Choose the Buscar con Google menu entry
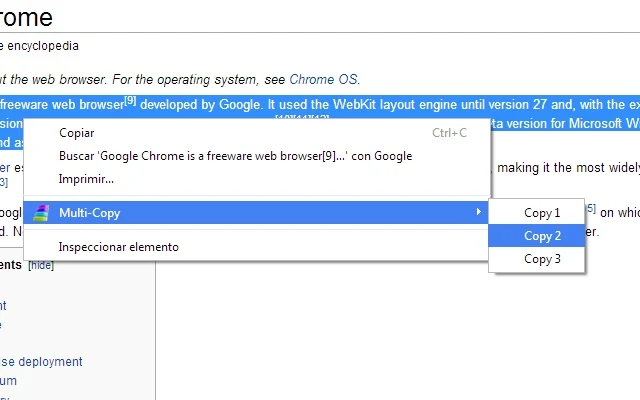 coord(235,156)
